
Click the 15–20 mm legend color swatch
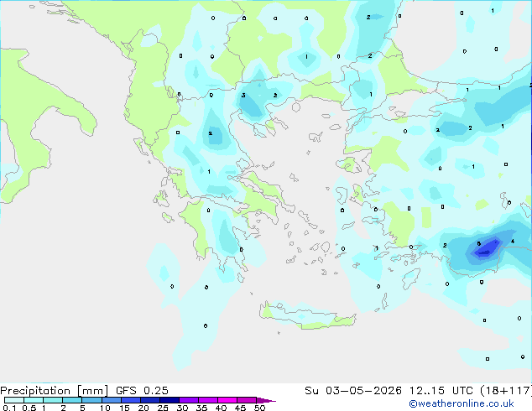pyautogui.click(x=130, y=400)
